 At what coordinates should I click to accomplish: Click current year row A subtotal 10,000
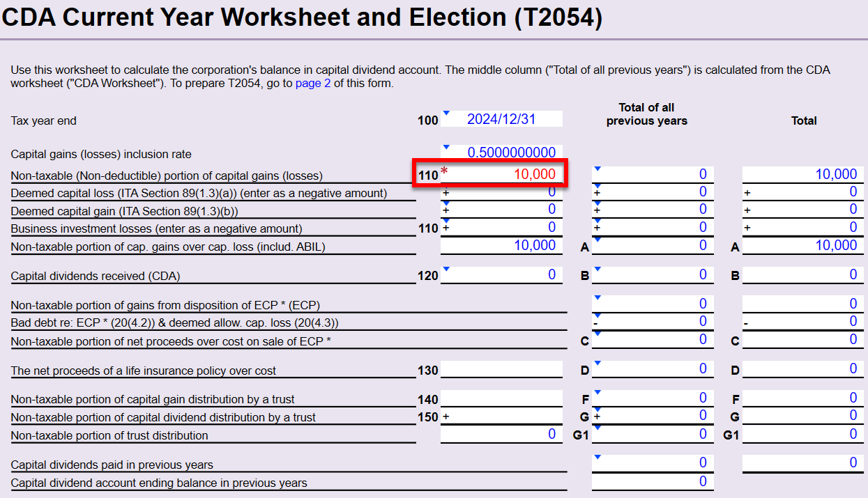501,245
